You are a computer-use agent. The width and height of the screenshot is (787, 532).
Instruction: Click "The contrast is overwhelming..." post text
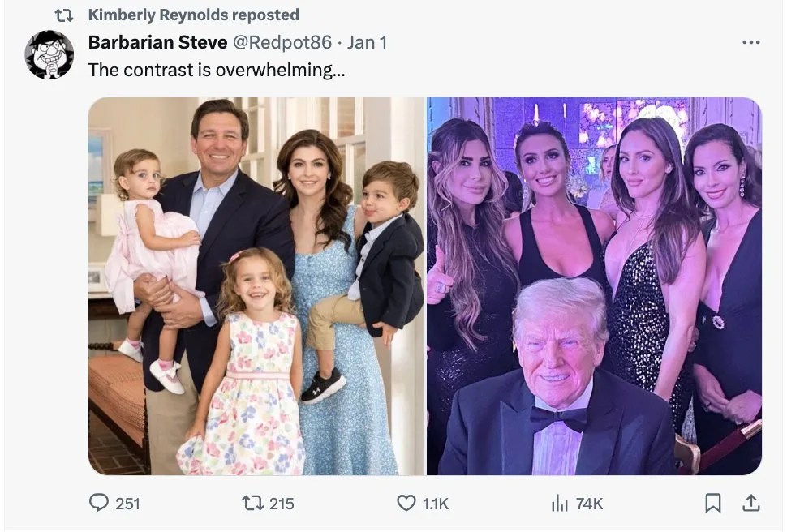(x=216, y=70)
